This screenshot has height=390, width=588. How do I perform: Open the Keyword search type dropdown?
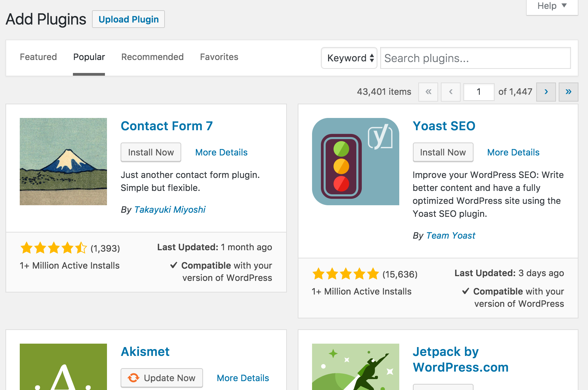(349, 58)
